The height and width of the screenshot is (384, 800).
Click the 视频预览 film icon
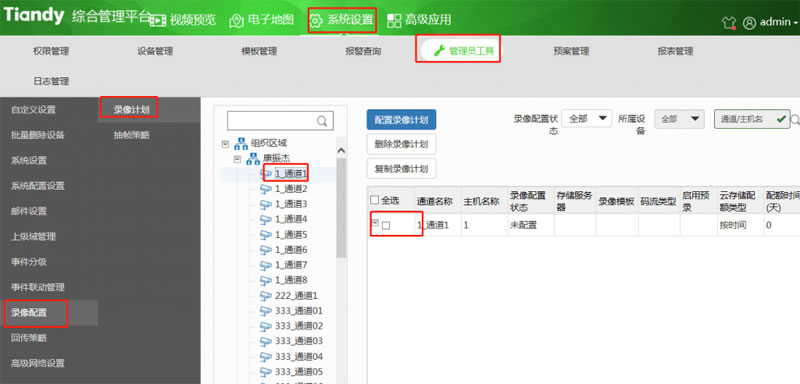pos(159,20)
